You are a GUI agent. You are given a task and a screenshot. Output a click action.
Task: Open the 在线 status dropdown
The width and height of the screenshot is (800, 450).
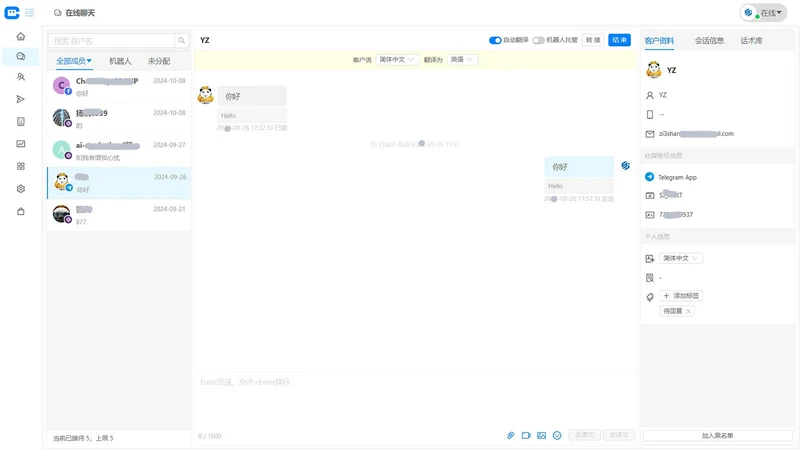763,13
